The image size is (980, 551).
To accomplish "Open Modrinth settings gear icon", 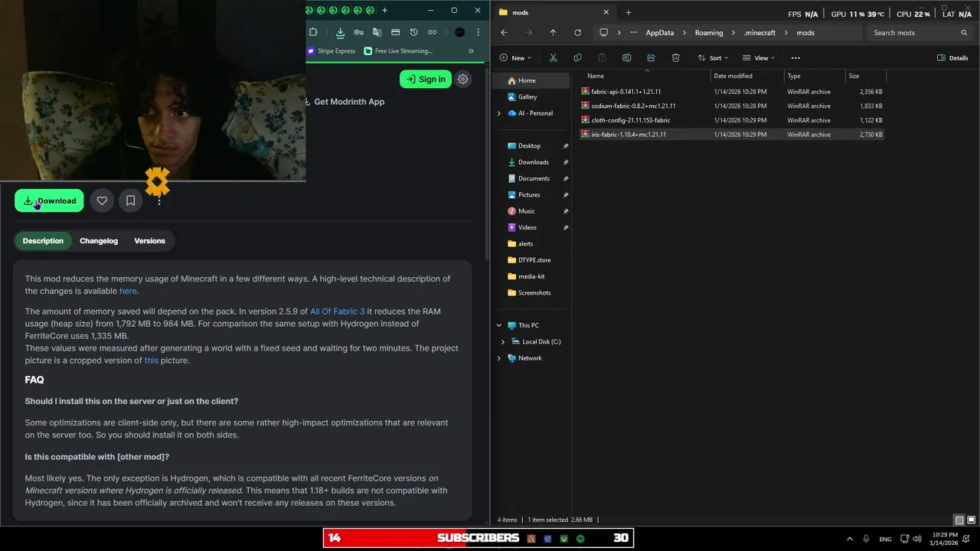I will [462, 79].
